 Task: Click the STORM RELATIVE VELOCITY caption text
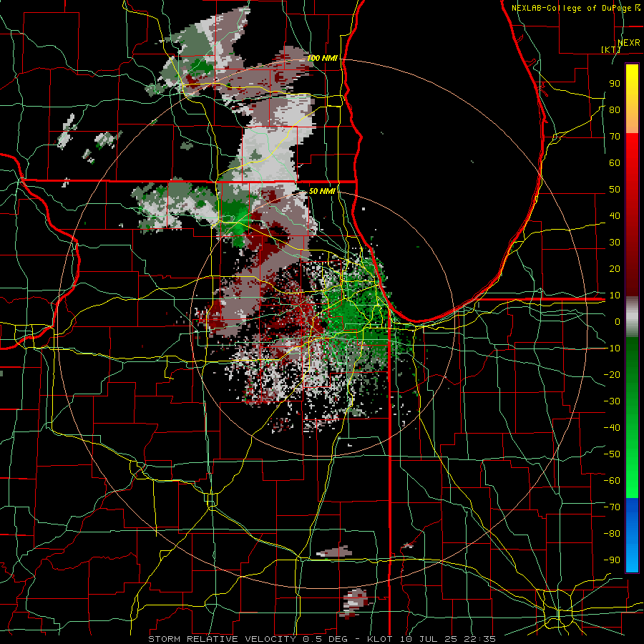pyautogui.click(x=221, y=639)
